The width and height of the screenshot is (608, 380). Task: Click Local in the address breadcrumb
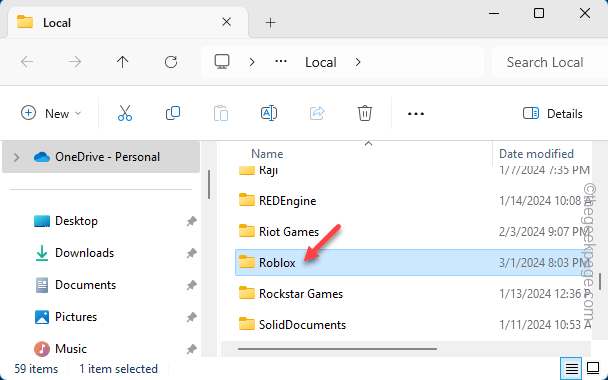tap(321, 62)
